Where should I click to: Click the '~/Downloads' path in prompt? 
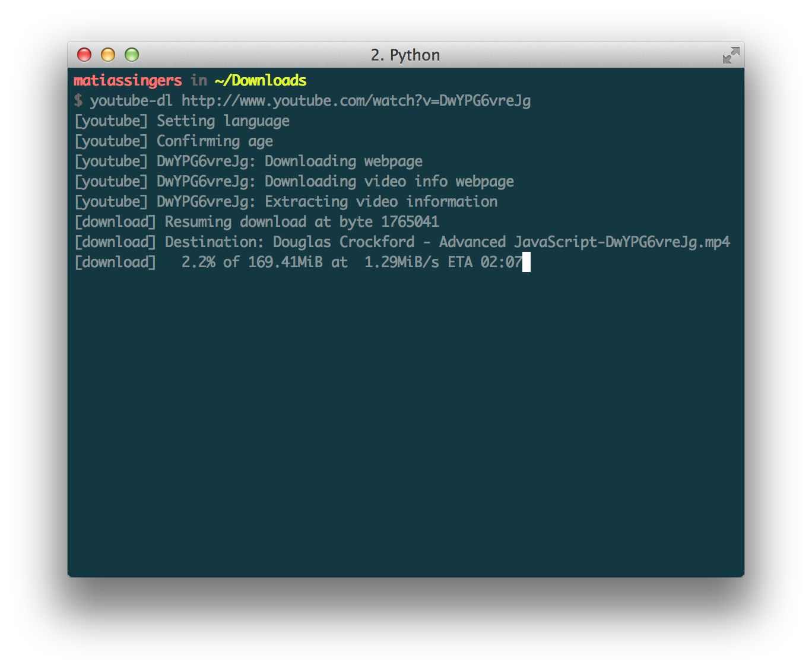click(x=261, y=81)
